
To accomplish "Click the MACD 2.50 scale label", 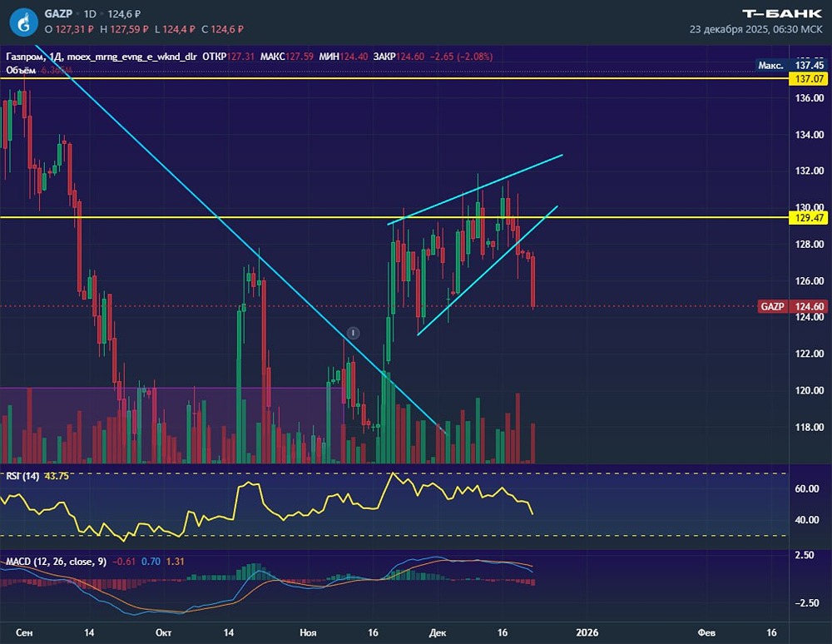I will pyautogui.click(x=805, y=555).
